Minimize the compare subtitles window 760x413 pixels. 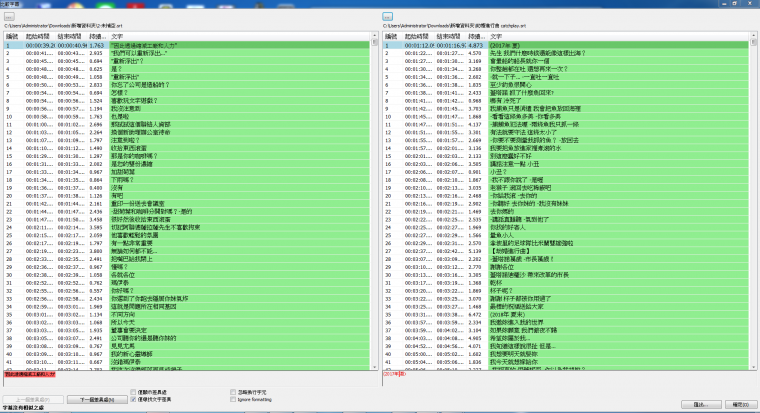coord(724,3)
